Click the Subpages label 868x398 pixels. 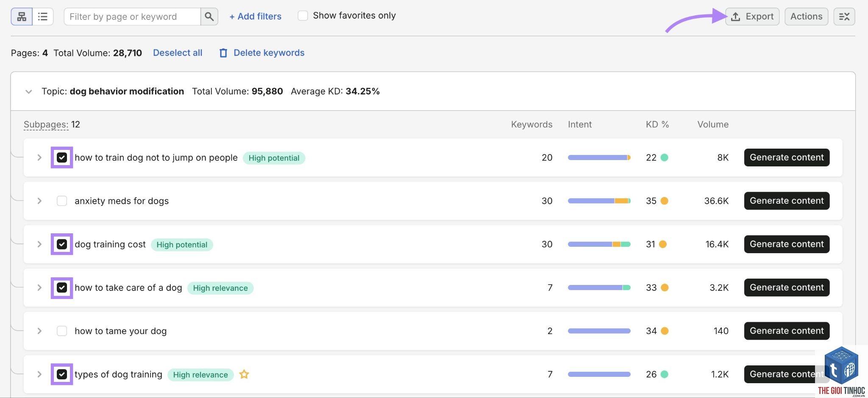(x=46, y=124)
